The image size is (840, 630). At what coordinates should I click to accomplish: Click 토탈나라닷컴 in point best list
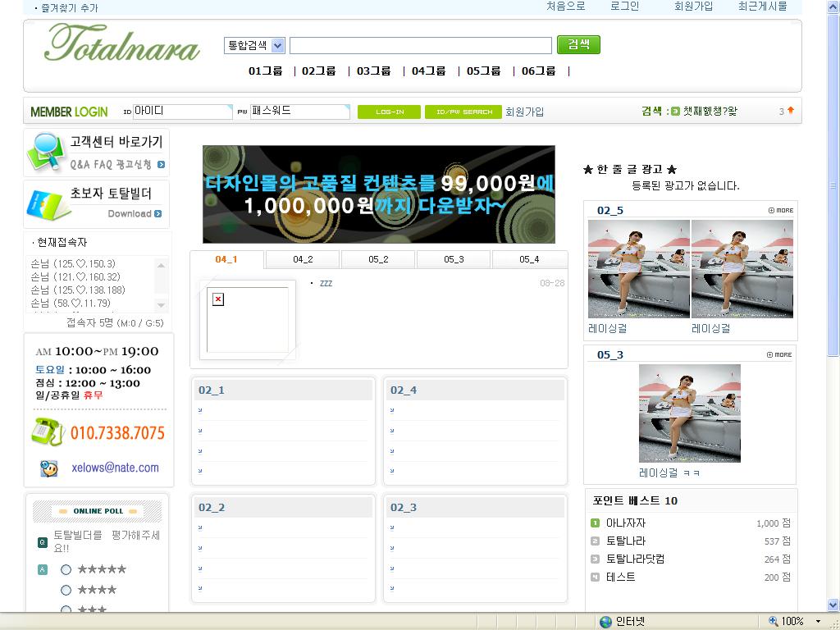(x=636, y=559)
